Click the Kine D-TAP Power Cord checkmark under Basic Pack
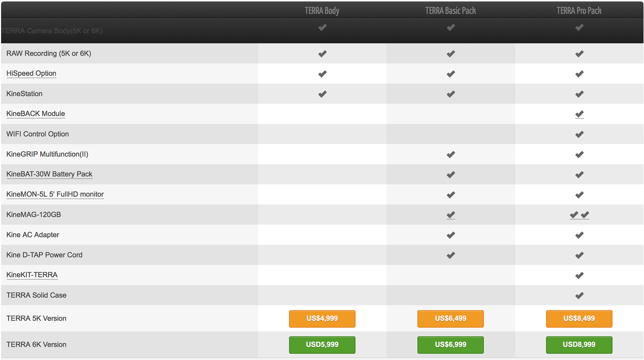644x360 pixels. point(451,255)
